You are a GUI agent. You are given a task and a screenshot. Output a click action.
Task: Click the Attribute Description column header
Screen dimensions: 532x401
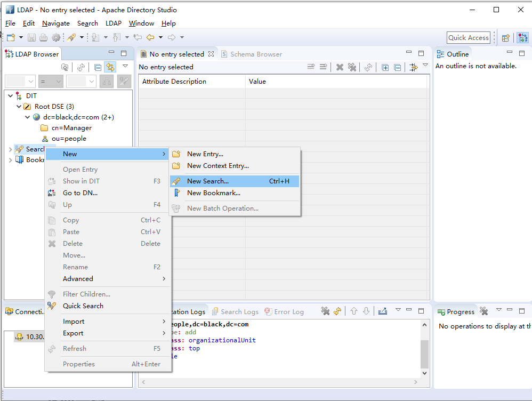point(192,82)
